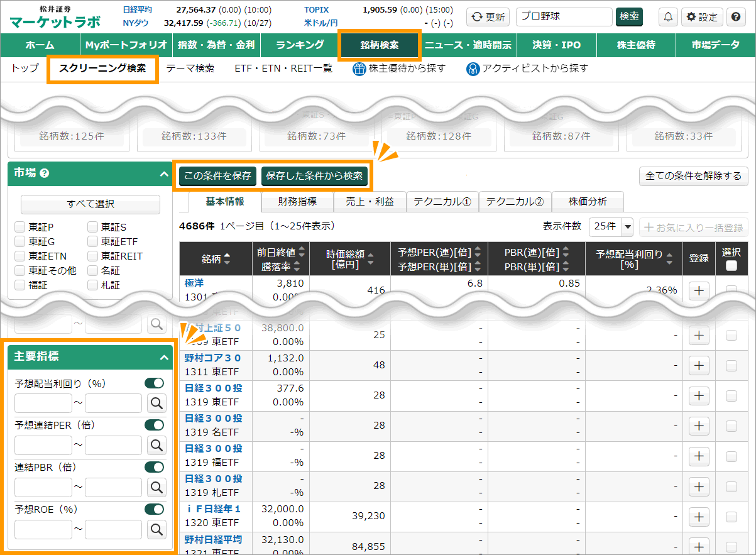Click the 検索 button in the header
Image resolution: width=756 pixels, height=555 pixels.
point(629,17)
